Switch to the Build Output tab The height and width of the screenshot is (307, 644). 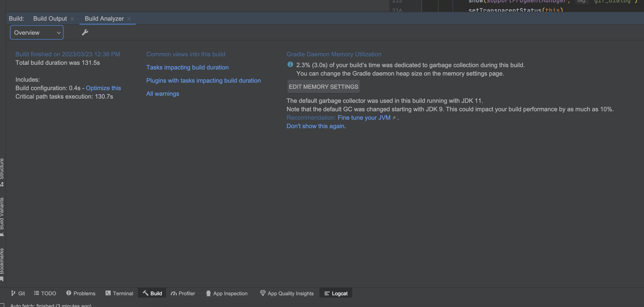(x=50, y=19)
